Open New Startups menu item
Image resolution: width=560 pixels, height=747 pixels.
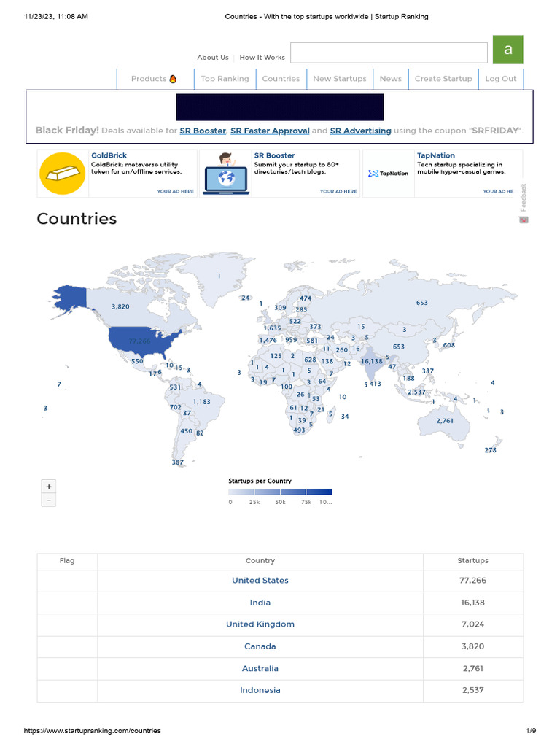(x=340, y=79)
